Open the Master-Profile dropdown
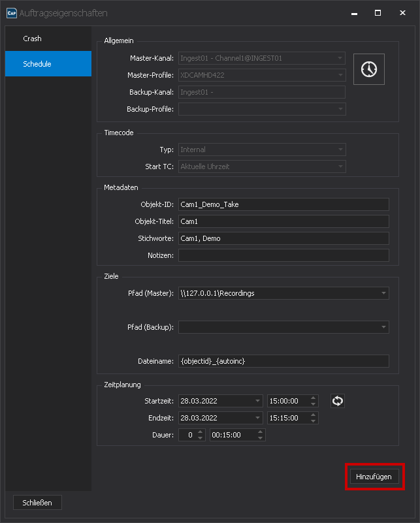Screen dimensions: 420x523 tap(262, 75)
